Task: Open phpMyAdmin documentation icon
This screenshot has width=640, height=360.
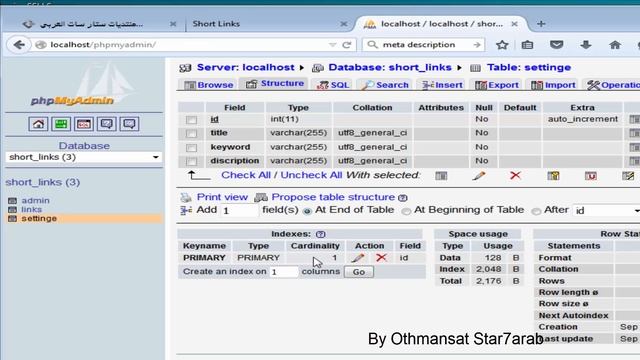Action: pyautogui.click(x=107, y=124)
